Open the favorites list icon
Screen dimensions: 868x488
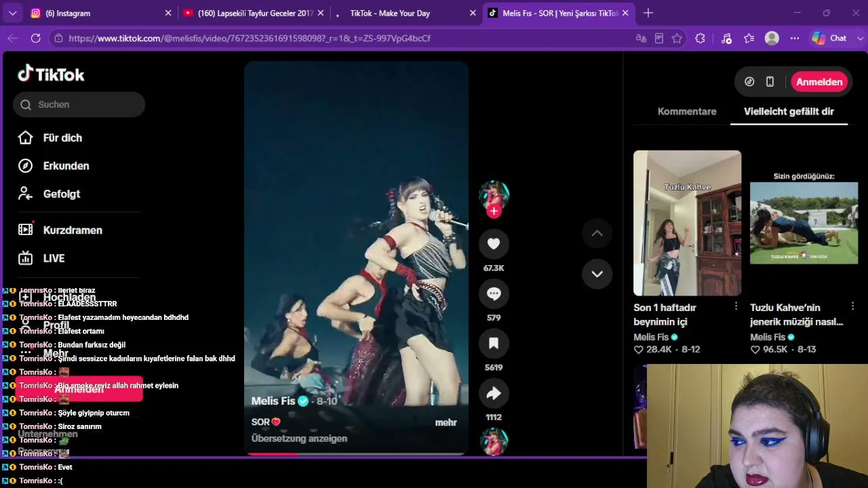[x=749, y=39]
